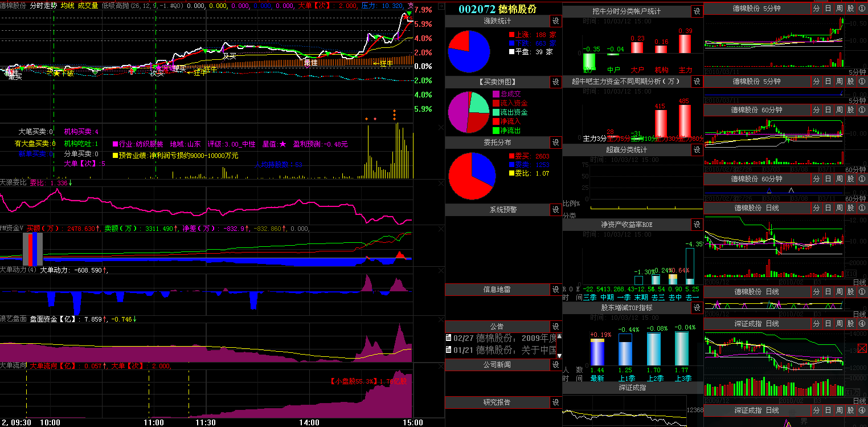The height and width of the screenshot is (427, 868).
Task: Click the 大单动力(4) indicator label
Action: click(18, 270)
